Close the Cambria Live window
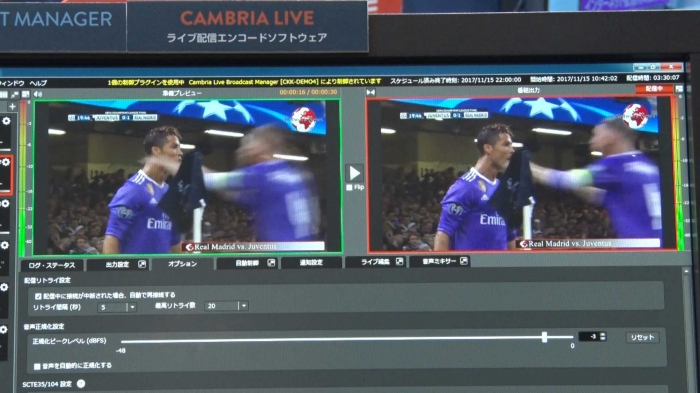The image size is (700, 393). click(x=671, y=67)
